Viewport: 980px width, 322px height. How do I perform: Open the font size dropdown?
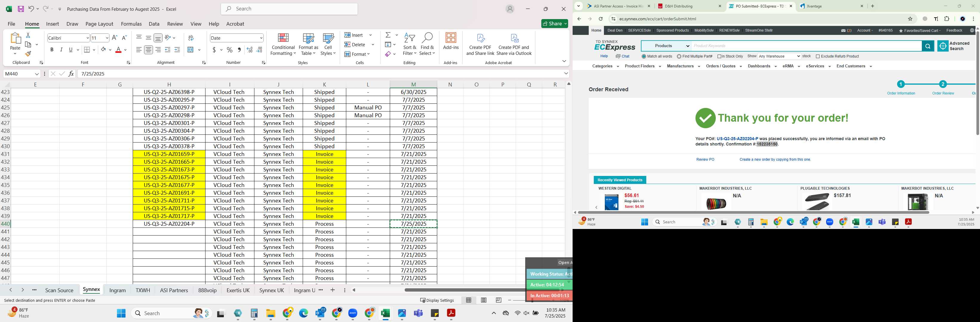(x=107, y=38)
